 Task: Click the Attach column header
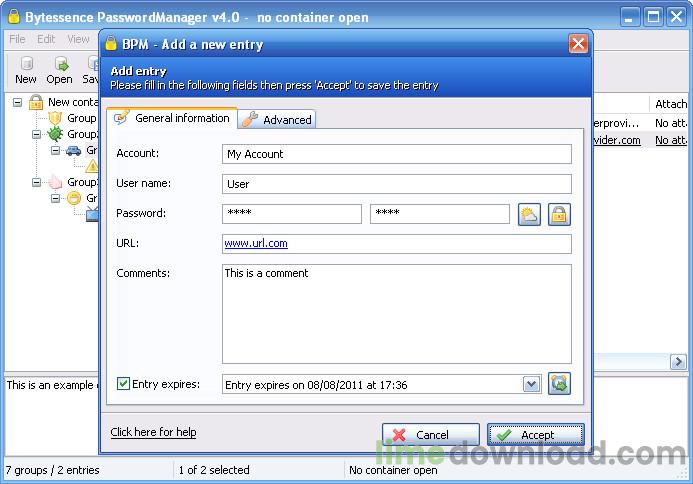670,104
